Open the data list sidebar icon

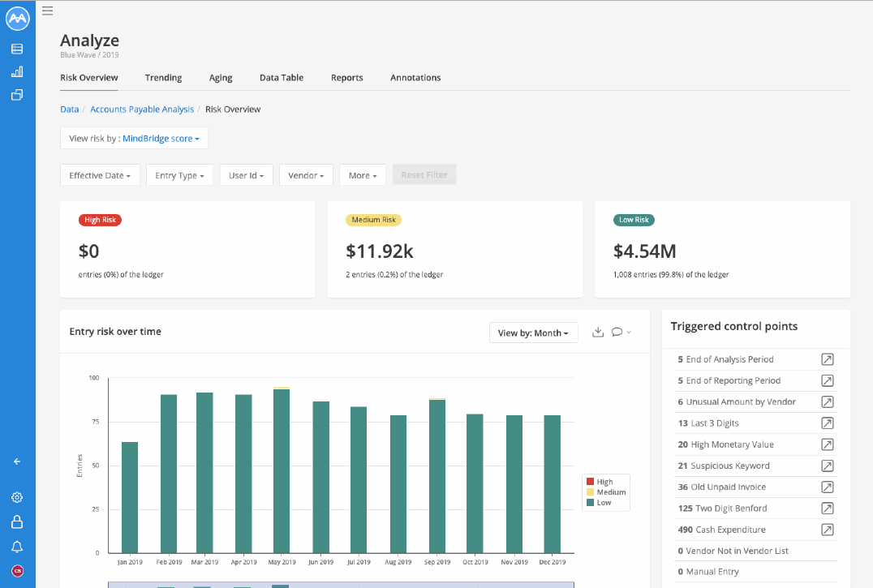(17, 49)
